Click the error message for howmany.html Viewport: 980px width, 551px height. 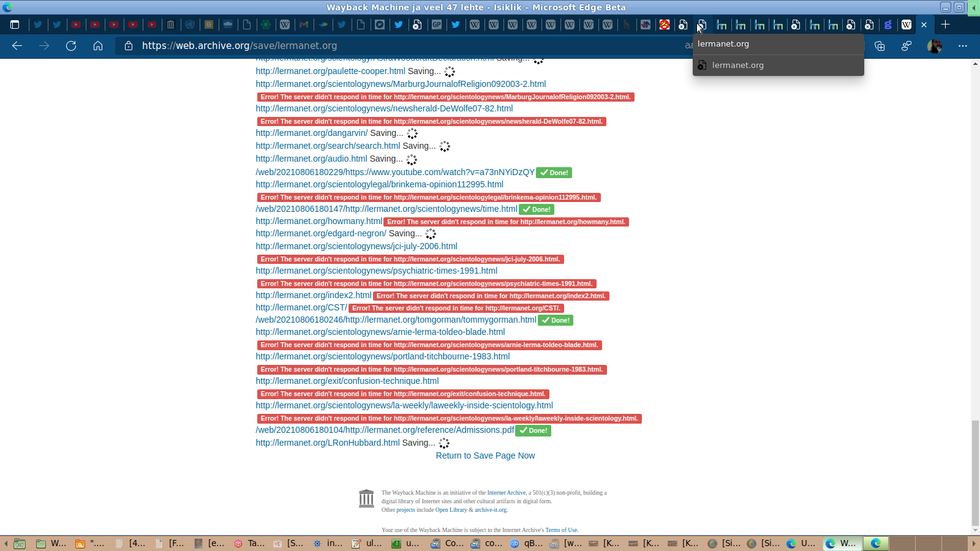506,222
